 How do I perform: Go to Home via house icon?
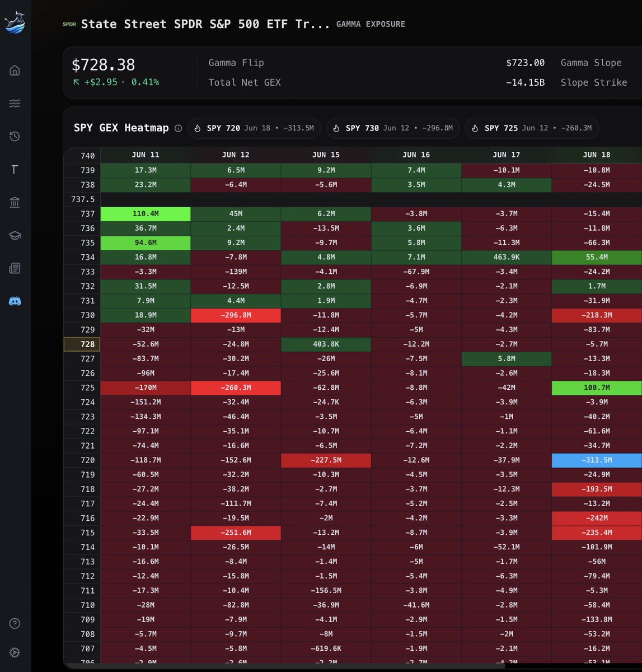tap(15, 71)
